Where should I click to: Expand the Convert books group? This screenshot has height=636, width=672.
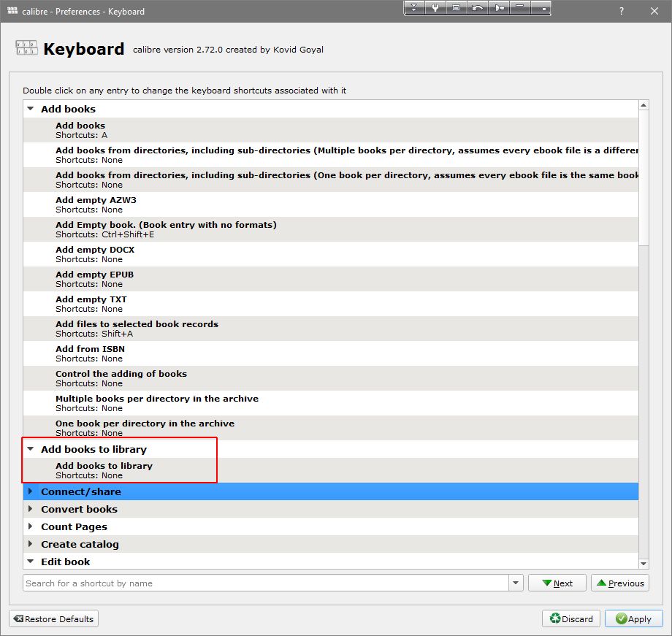pyautogui.click(x=31, y=509)
